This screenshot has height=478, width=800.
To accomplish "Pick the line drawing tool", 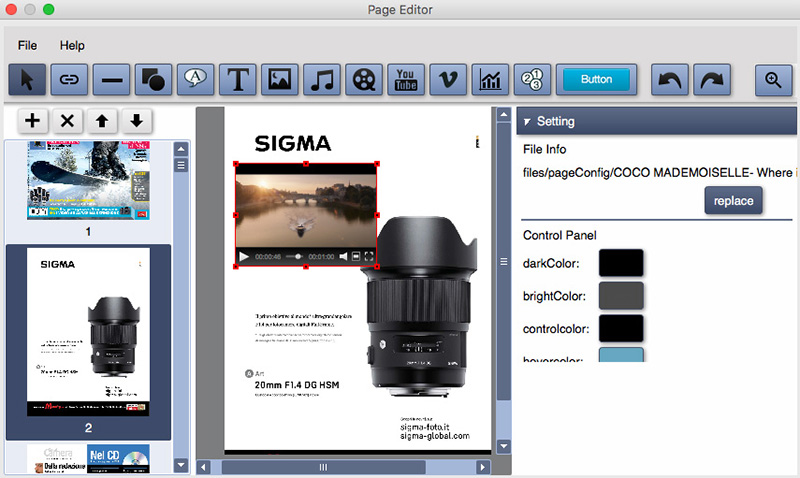I will click(111, 80).
